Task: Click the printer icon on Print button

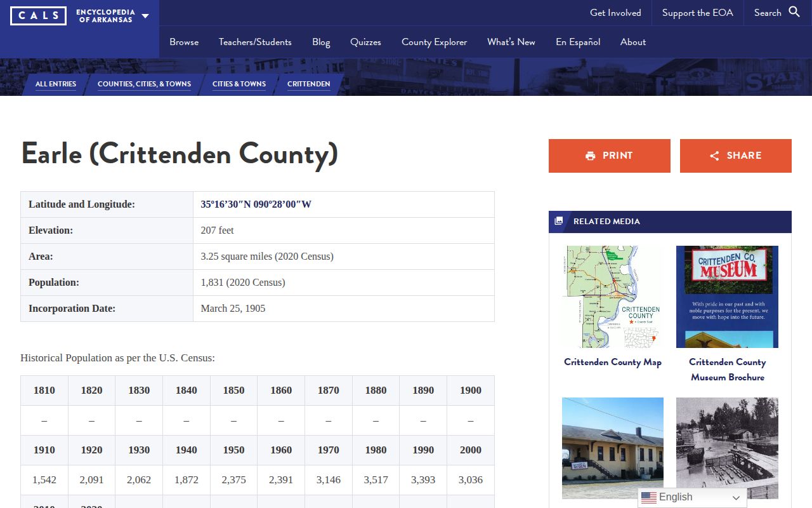Action: [x=591, y=156]
